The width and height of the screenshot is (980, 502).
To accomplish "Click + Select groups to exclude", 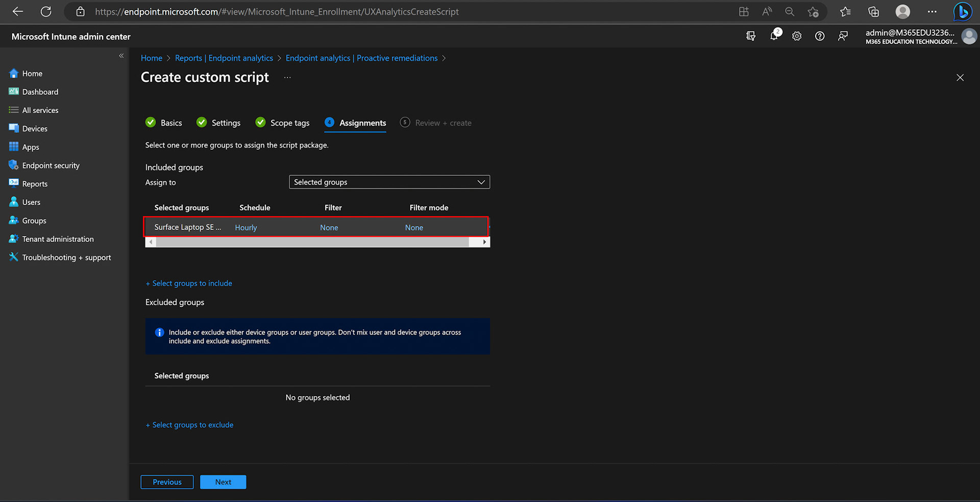I will [189, 425].
